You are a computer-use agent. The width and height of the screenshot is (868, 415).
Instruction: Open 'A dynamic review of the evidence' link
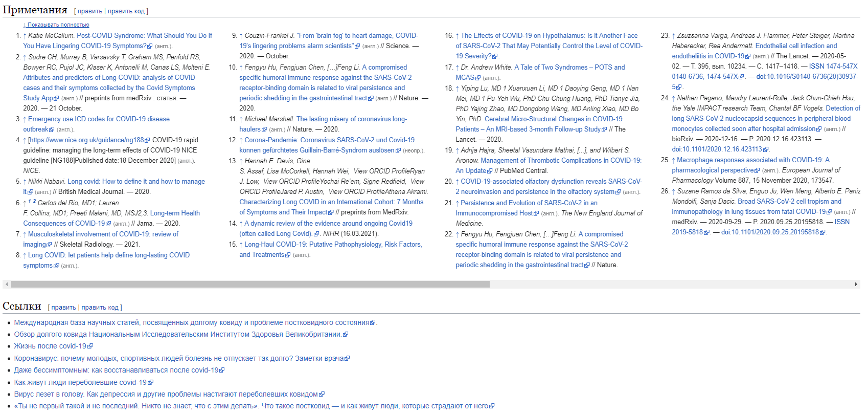(x=326, y=229)
